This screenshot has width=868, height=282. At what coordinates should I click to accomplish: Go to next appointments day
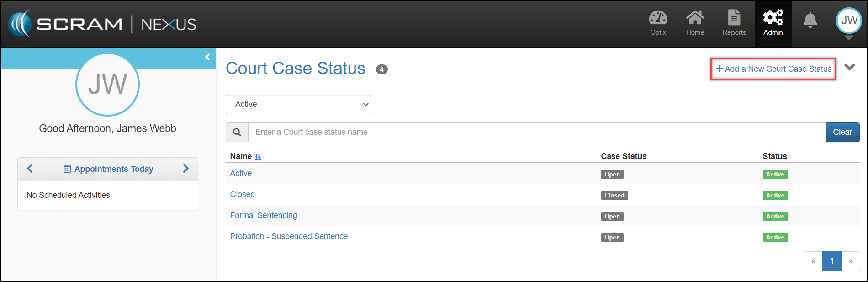pos(185,169)
